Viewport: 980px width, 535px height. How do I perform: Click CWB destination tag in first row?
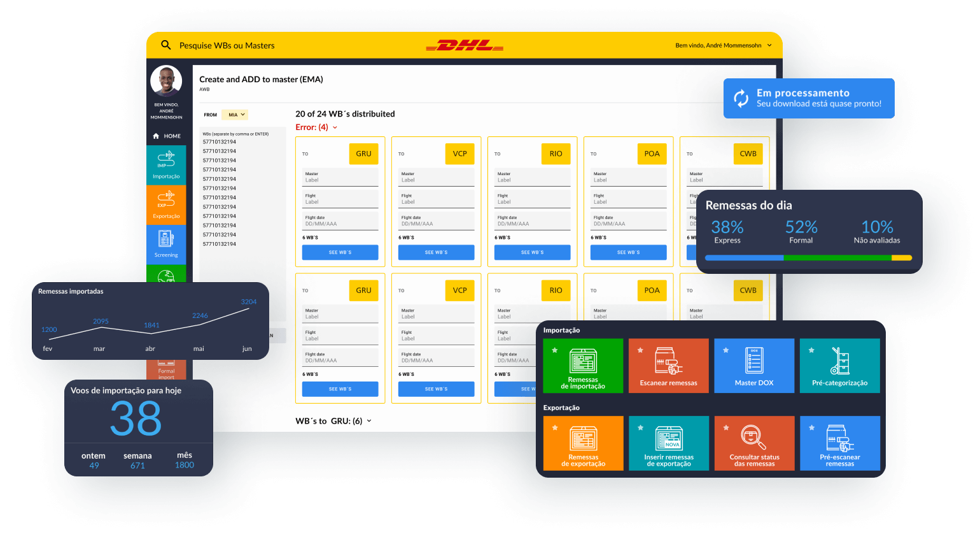[x=748, y=153]
